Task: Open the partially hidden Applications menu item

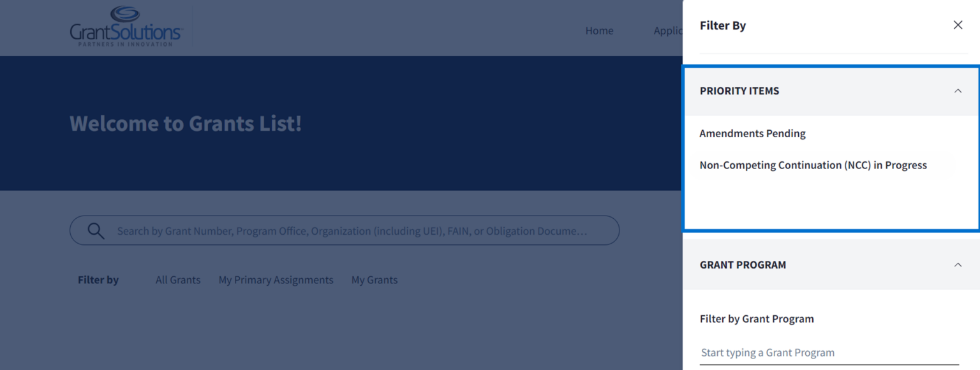Action: 667,31
